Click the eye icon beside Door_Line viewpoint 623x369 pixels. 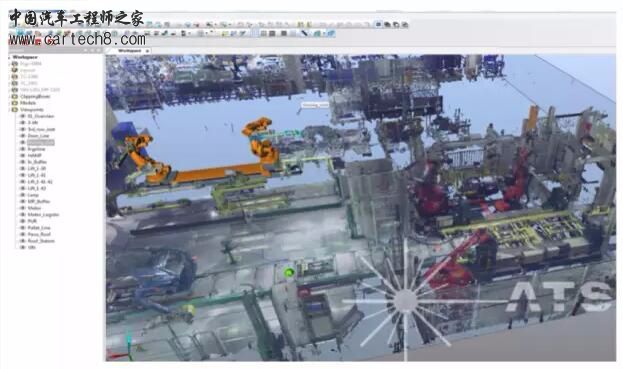point(23,136)
